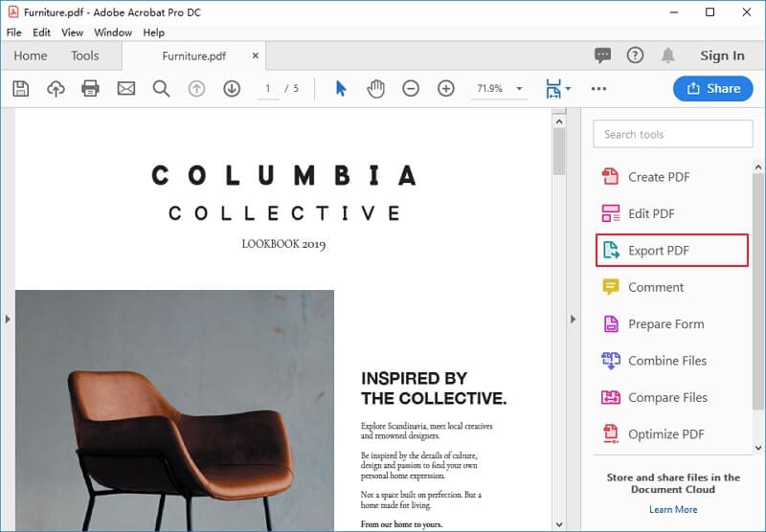Viewport: 766px width, 532px height.
Task: Close the Furniture.pdf tab
Action: point(255,55)
